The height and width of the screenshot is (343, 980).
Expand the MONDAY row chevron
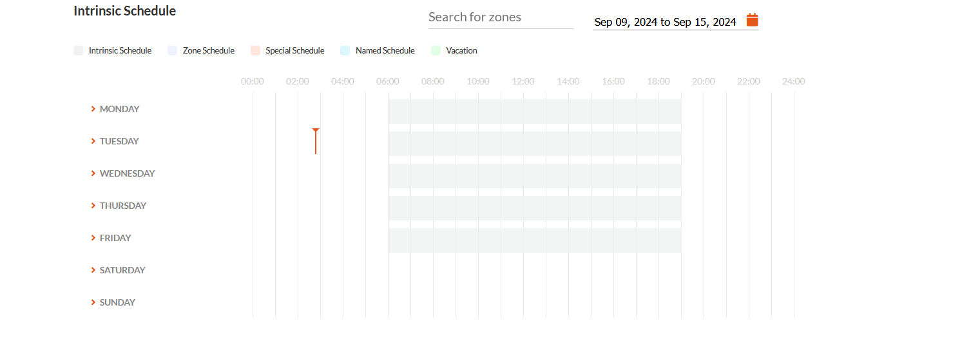click(93, 109)
